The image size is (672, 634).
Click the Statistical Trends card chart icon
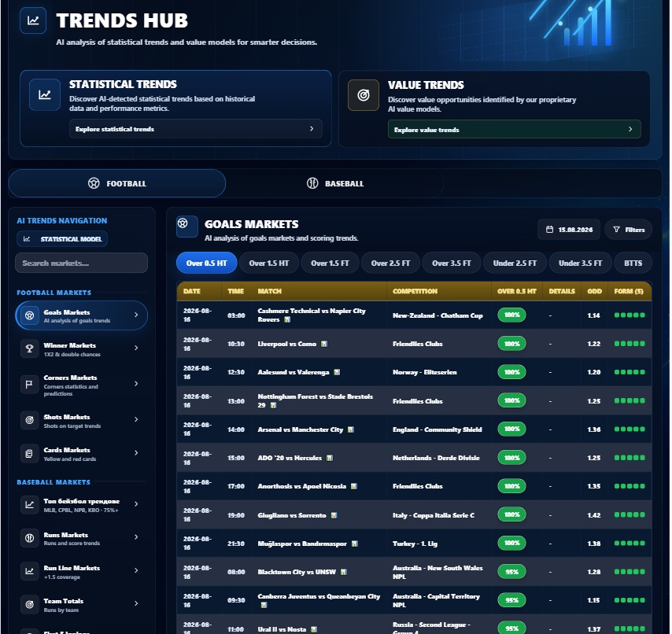pos(45,94)
